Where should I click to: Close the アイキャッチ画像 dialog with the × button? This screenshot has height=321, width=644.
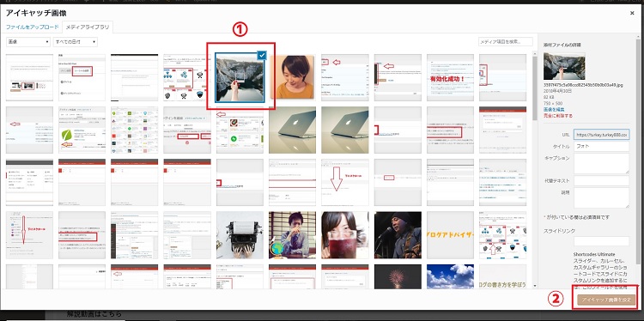(x=632, y=13)
